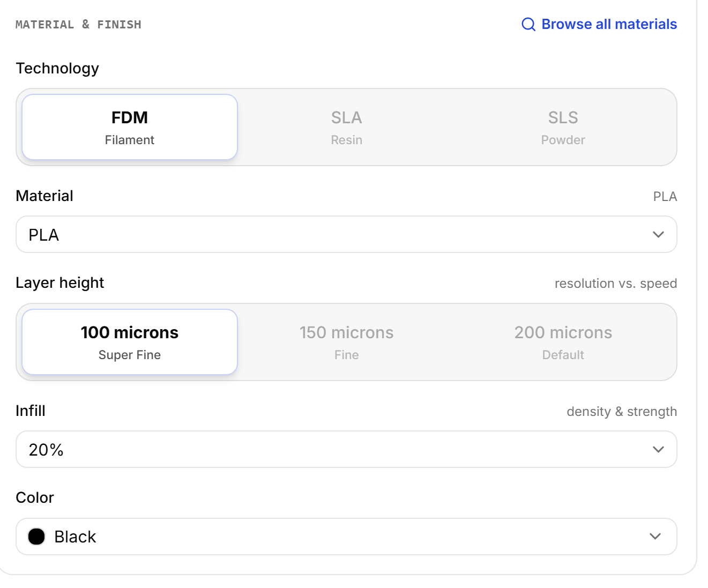The height and width of the screenshot is (588, 708).
Task: Open the Black color dropdown
Action: (346, 537)
